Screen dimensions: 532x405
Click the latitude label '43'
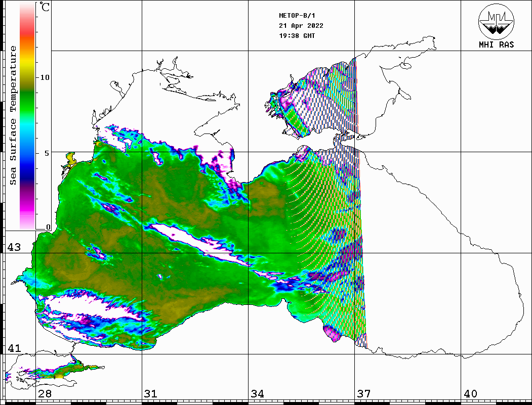click(x=14, y=247)
